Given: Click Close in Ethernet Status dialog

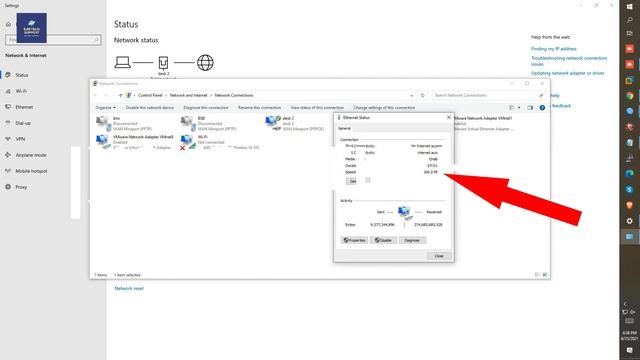Looking at the screenshot, I should (x=439, y=256).
